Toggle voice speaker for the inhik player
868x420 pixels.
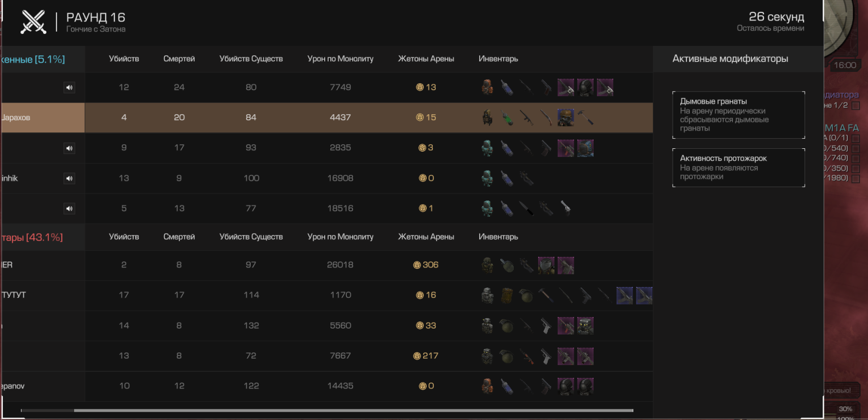tap(69, 178)
